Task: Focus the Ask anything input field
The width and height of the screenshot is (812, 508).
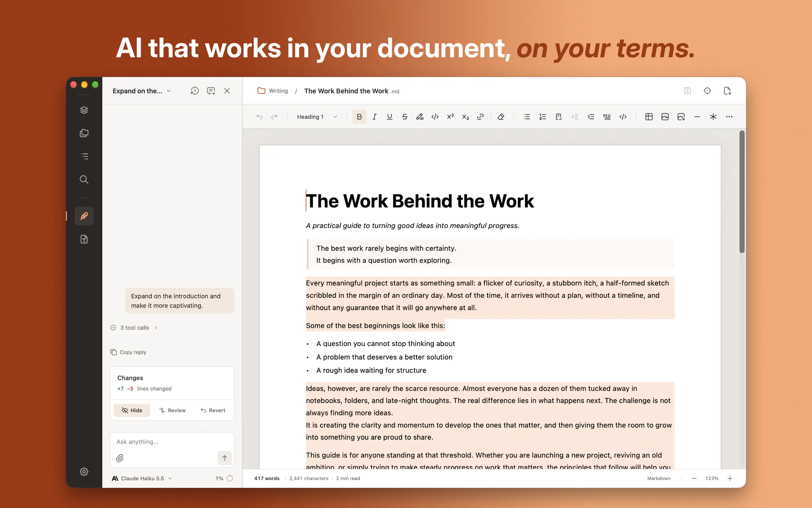Action: 172,442
